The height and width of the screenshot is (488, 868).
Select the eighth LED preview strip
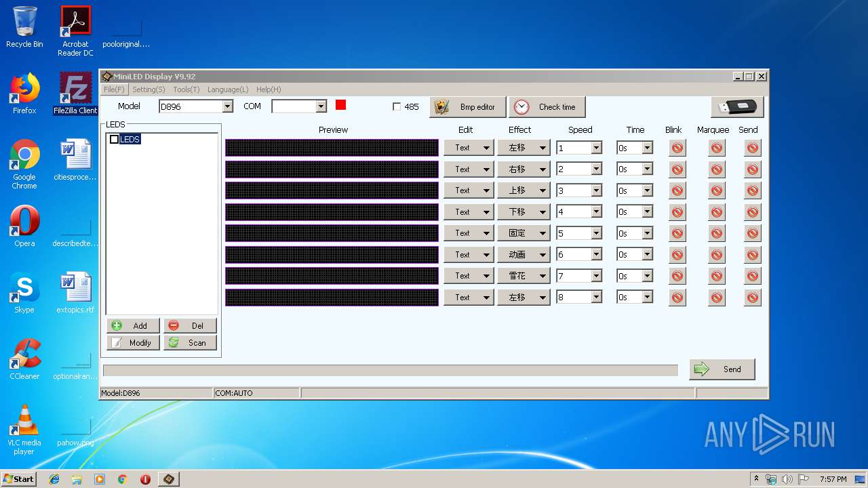pyautogui.click(x=332, y=298)
